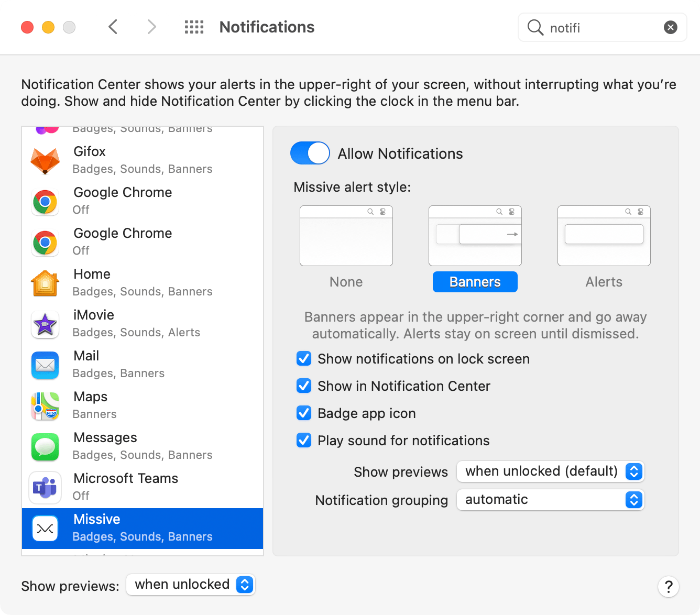Image resolution: width=700 pixels, height=615 pixels.
Task: Disable Play sound for notifications
Action: click(304, 440)
